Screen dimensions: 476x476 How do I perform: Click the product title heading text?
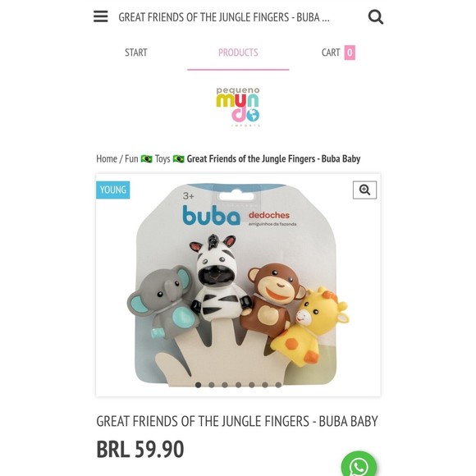click(237, 421)
